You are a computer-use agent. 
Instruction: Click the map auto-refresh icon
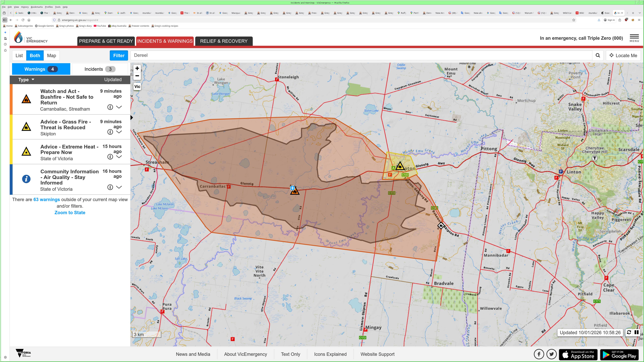(629, 332)
